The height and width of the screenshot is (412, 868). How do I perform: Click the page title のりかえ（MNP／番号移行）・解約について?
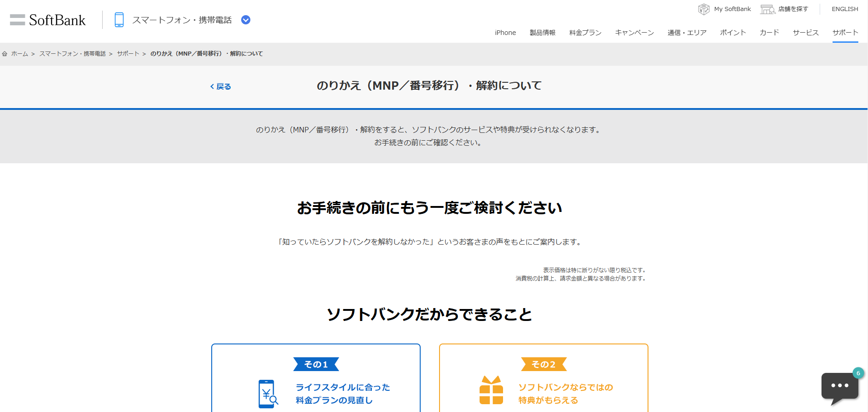pos(429,86)
